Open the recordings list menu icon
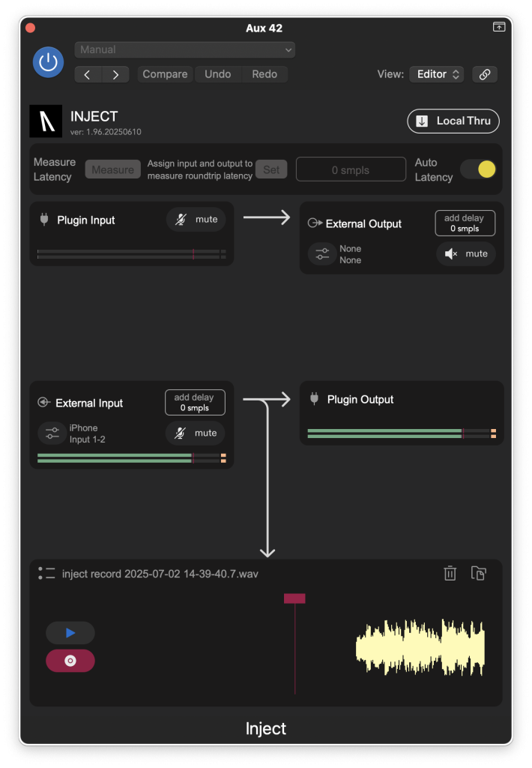 (46, 574)
